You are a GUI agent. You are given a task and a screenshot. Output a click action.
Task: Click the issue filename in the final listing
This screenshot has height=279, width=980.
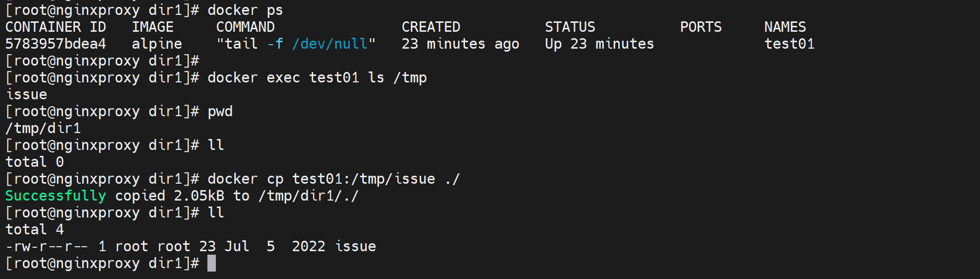pyautogui.click(x=355, y=246)
